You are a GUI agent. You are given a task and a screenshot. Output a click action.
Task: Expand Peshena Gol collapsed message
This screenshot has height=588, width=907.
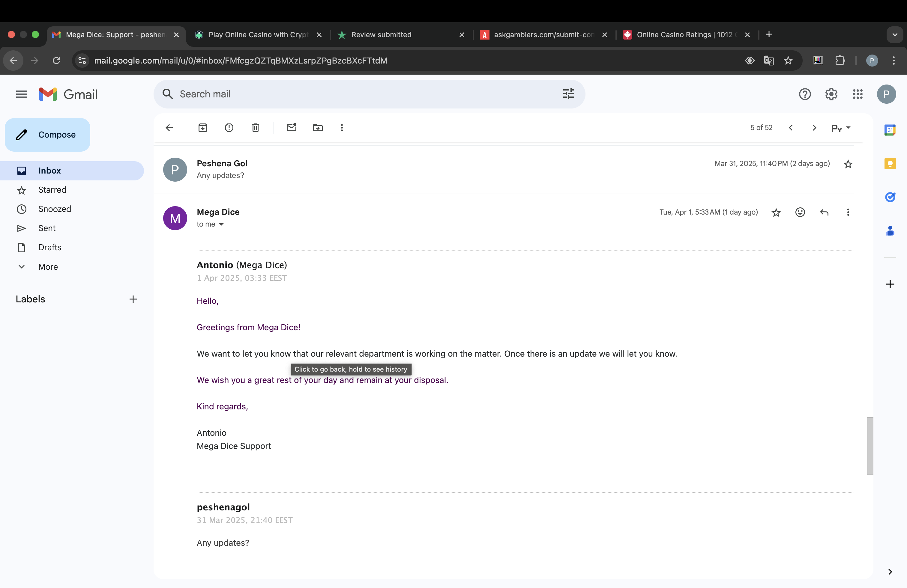[504, 169]
